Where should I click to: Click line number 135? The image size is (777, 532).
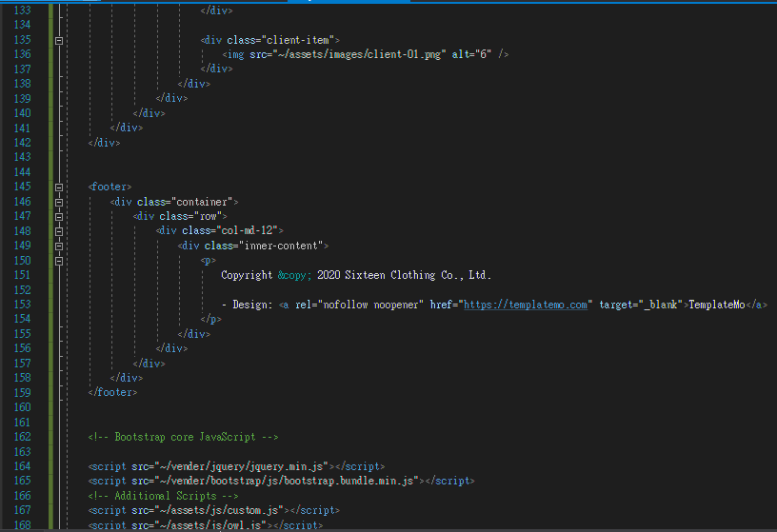(x=22, y=40)
